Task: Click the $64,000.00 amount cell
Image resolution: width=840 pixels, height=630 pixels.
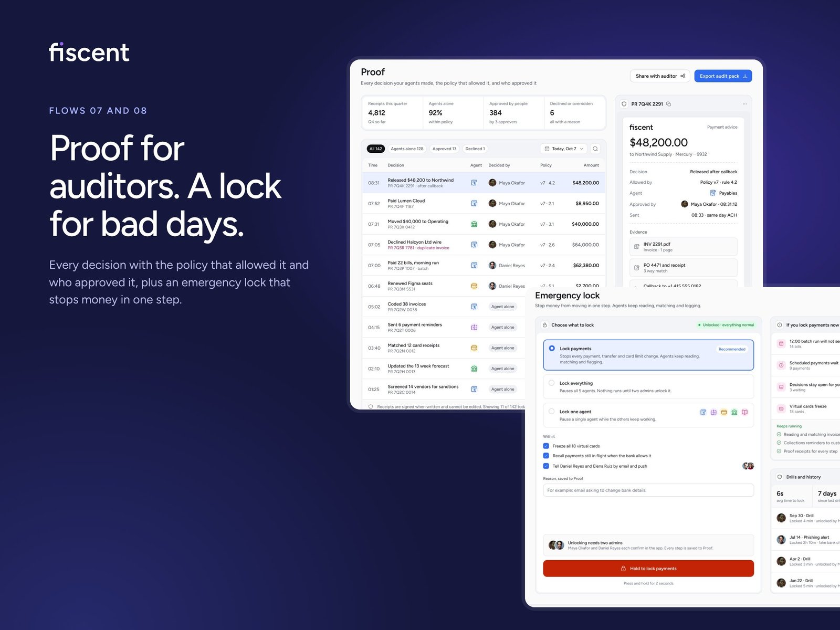Action: [x=585, y=245]
